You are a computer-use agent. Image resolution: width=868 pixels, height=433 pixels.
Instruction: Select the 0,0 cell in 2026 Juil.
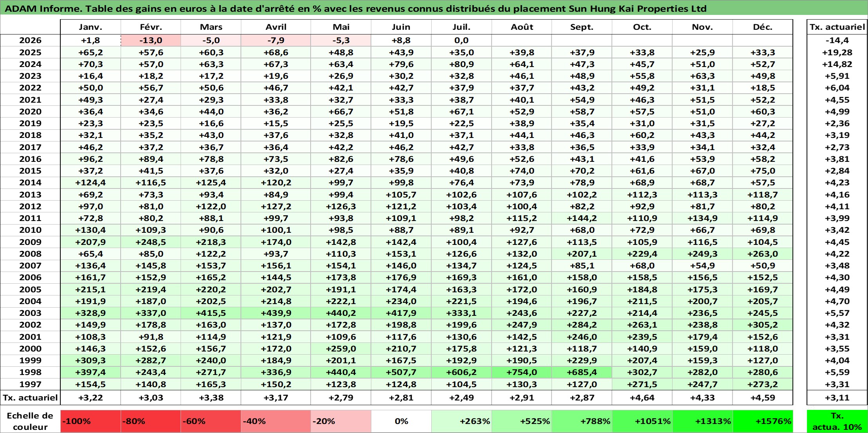pyautogui.click(x=461, y=40)
